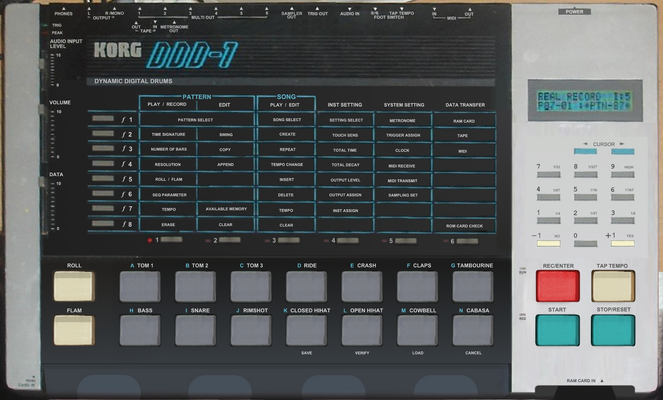Click numeric key 1
The height and width of the screenshot is (400, 663).
548,220
